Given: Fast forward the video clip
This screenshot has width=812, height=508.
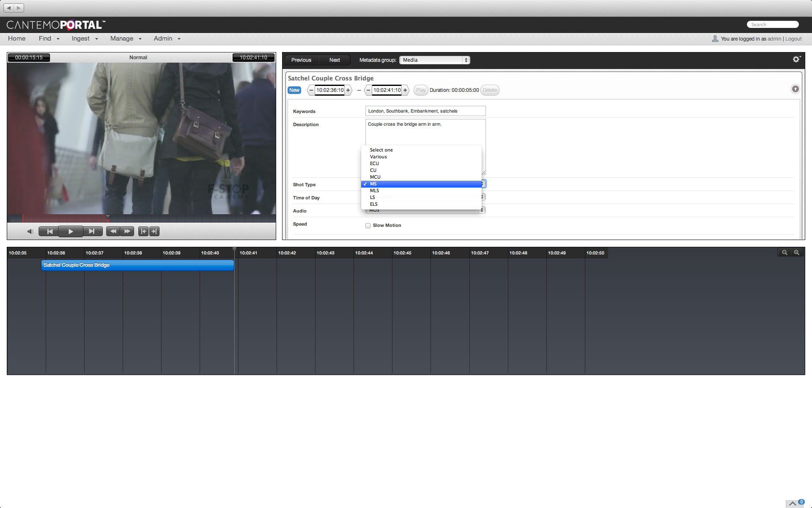Looking at the screenshot, I should coord(127,231).
